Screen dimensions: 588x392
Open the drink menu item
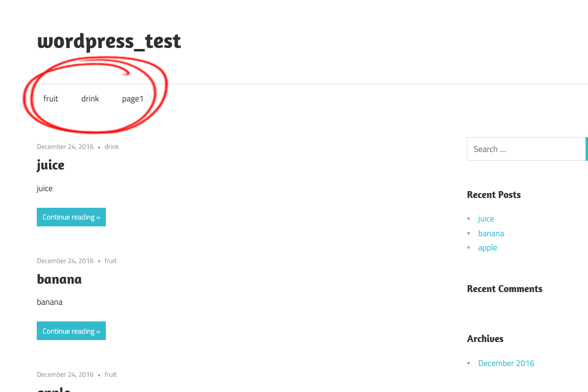tap(90, 98)
